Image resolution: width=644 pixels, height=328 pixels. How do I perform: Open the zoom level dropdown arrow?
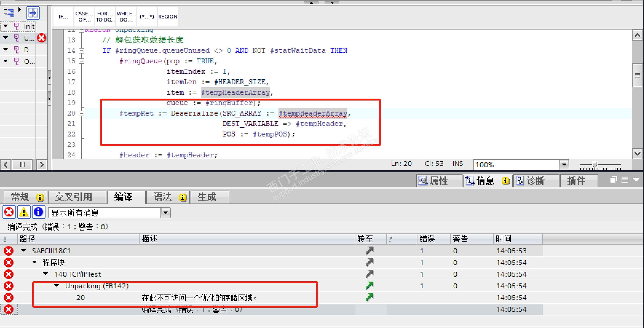[564, 165]
